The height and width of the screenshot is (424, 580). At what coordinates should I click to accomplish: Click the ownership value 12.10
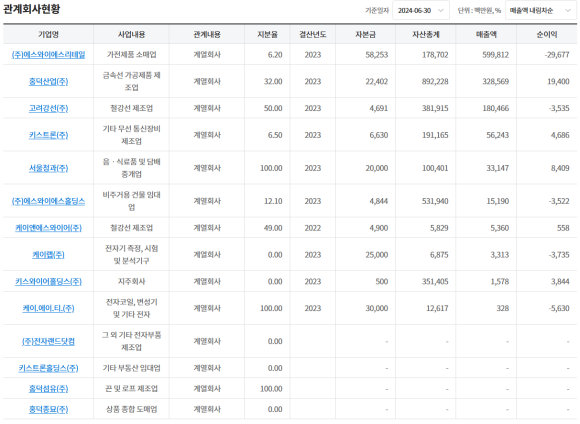coord(273,201)
